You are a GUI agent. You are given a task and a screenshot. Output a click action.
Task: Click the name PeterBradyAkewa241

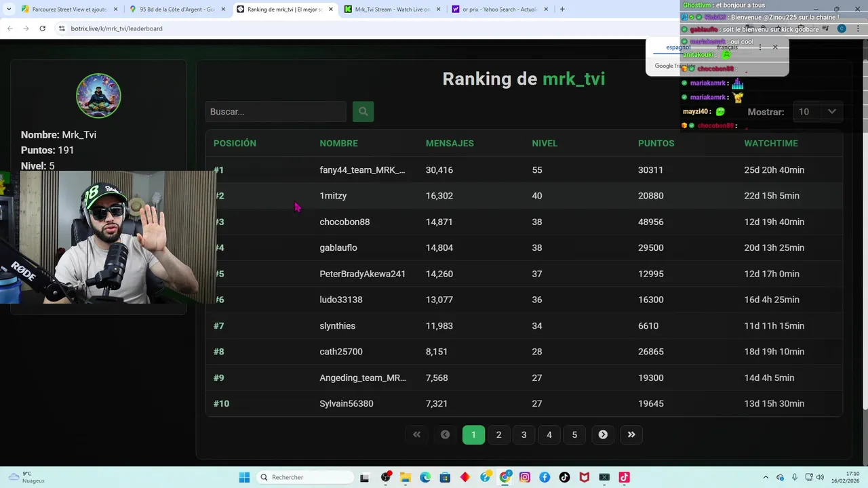(x=362, y=274)
